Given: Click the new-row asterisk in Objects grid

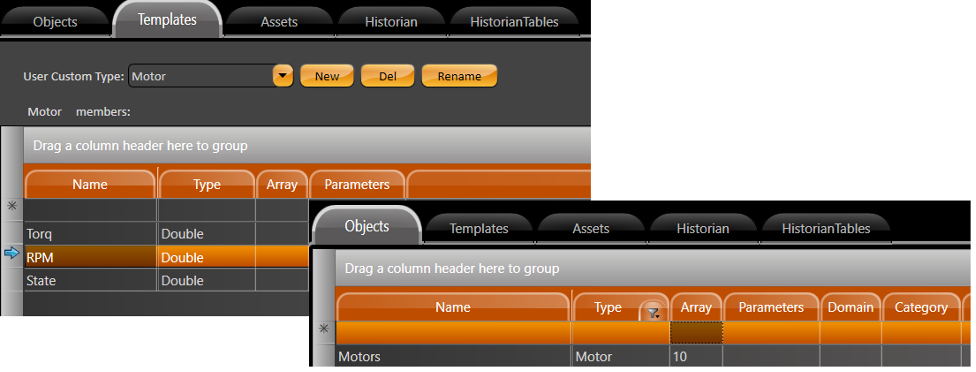Looking at the screenshot, I should coord(323,329).
